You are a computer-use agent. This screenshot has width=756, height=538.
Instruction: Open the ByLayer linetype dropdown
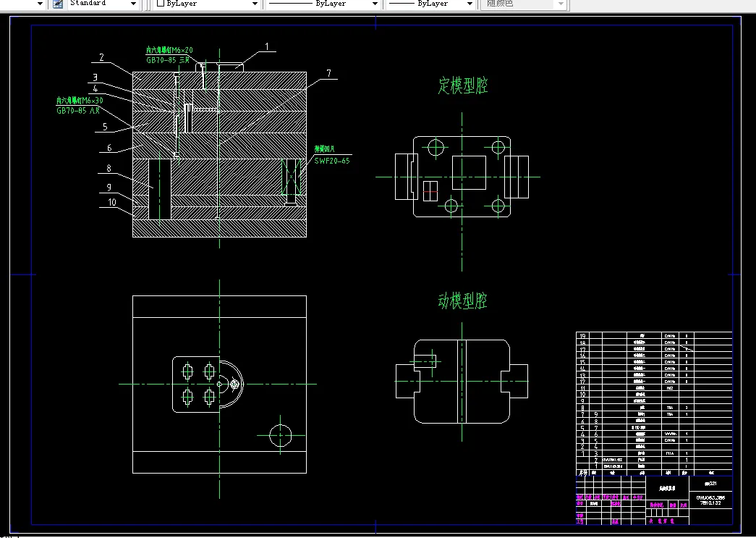tap(375, 4)
